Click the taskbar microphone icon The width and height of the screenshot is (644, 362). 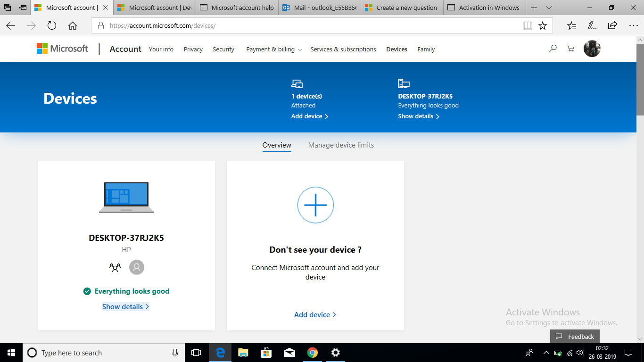175,353
